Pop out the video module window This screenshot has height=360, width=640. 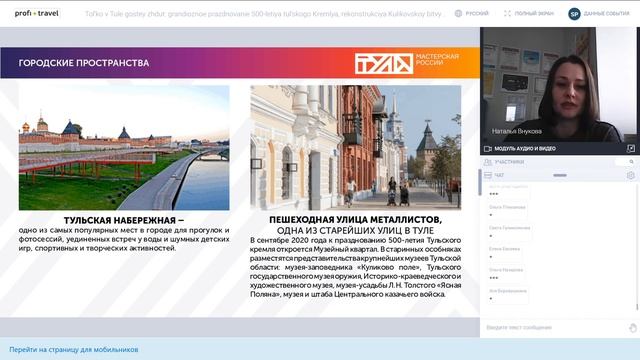click(x=631, y=149)
